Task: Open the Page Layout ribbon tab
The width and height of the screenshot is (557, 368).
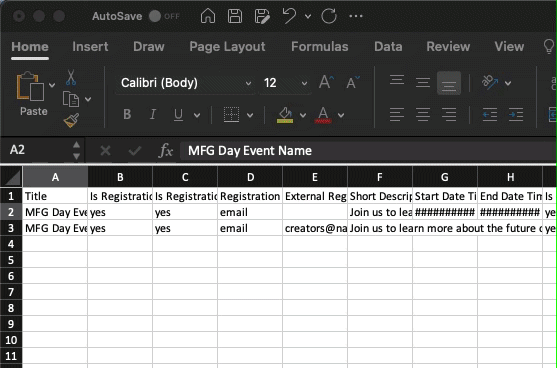Action: click(x=227, y=47)
